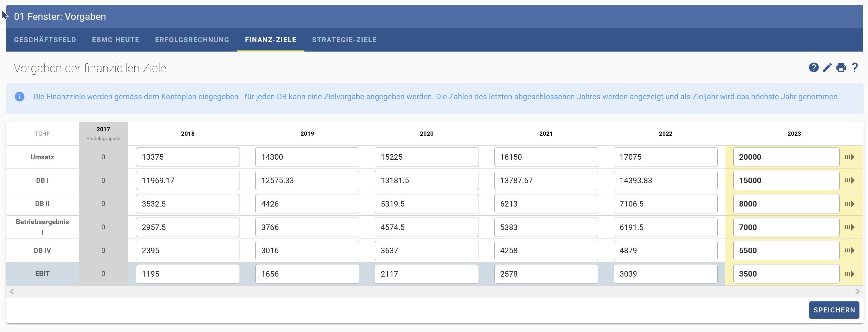868x332 pixels.
Task: Click the EBIT 2023 target field 3500
Action: click(x=786, y=274)
